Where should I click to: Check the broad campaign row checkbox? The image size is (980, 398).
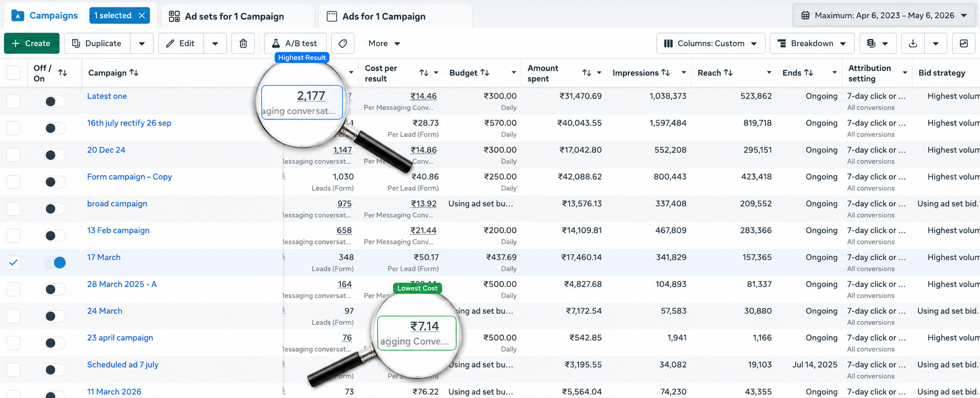pyautogui.click(x=13, y=209)
